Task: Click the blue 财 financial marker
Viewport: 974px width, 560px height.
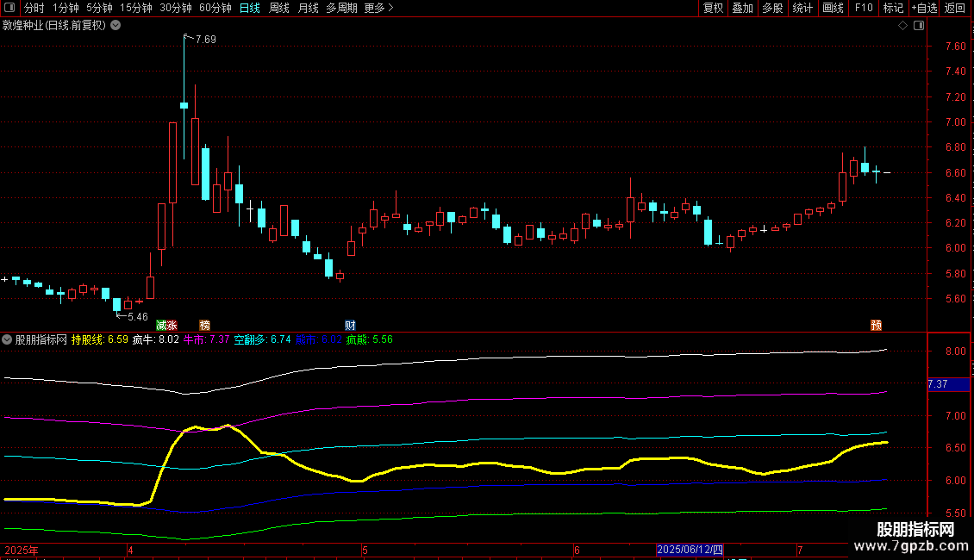Action: (350, 326)
